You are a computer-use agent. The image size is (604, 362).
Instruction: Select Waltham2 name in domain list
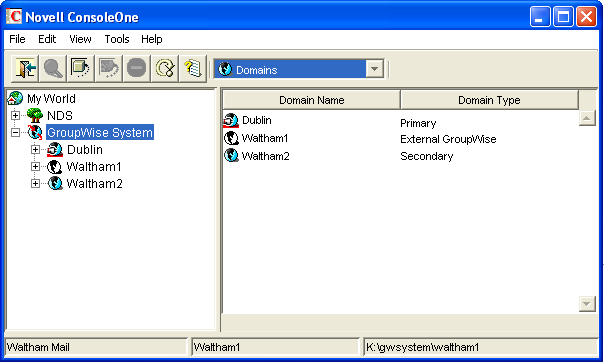click(x=265, y=156)
